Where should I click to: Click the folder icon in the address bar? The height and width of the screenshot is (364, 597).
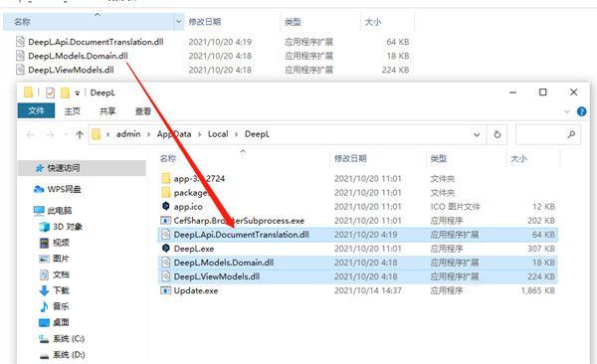pyautogui.click(x=96, y=134)
